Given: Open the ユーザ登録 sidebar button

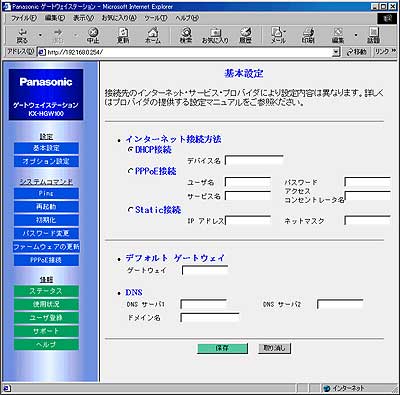Looking at the screenshot, I should [46, 318].
